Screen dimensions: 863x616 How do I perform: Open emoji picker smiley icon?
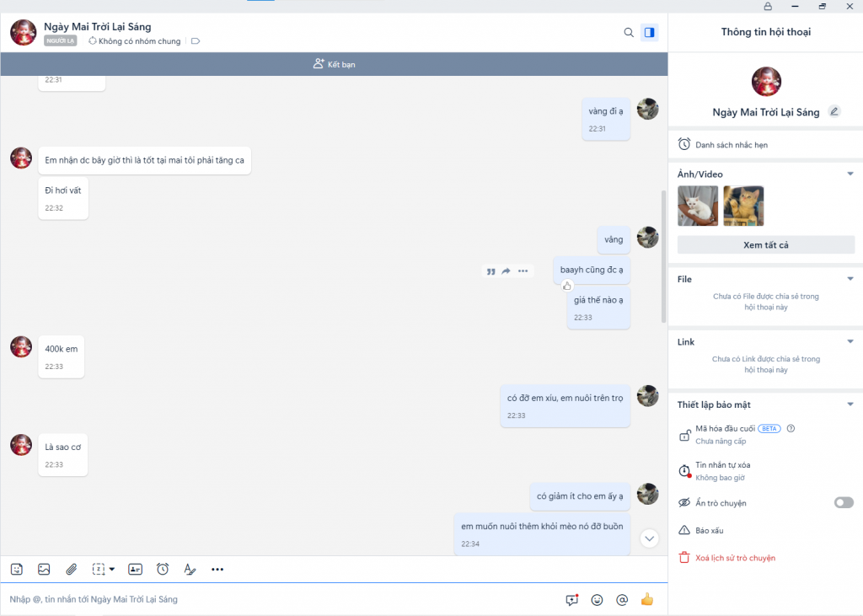coord(597,599)
